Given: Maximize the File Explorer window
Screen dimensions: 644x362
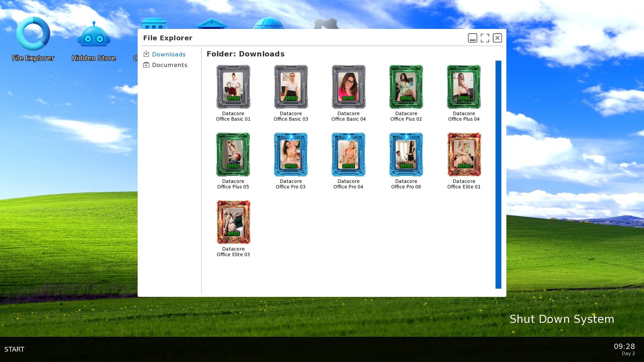Looking at the screenshot, I should pyautogui.click(x=485, y=38).
